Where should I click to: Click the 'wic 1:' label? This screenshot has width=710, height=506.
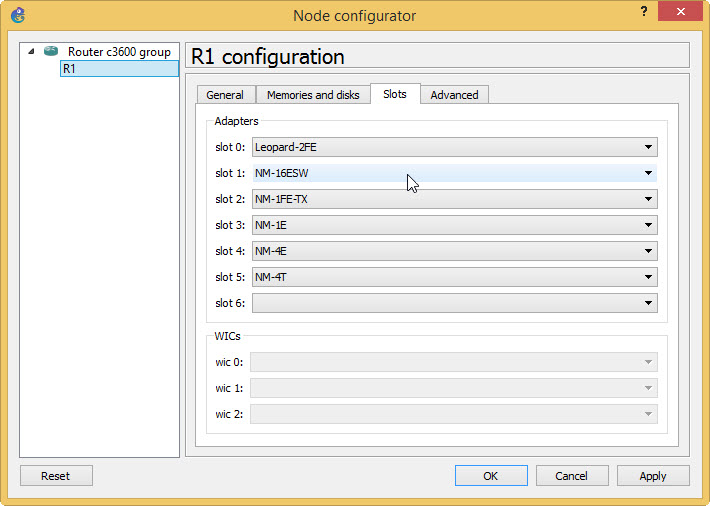229,388
